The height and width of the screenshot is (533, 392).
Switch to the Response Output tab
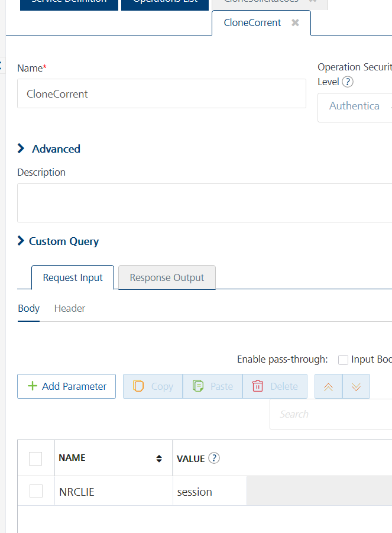(x=167, y=277)
